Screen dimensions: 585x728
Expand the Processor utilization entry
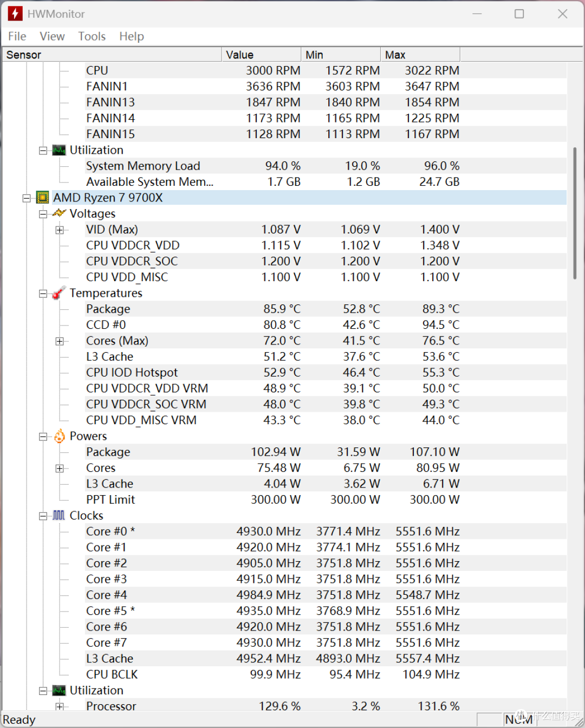[60, 706]
